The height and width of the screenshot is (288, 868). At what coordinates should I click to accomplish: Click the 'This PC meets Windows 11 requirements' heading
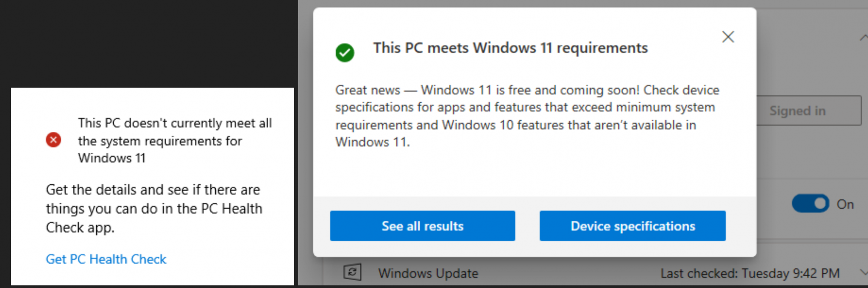point(510,48)
